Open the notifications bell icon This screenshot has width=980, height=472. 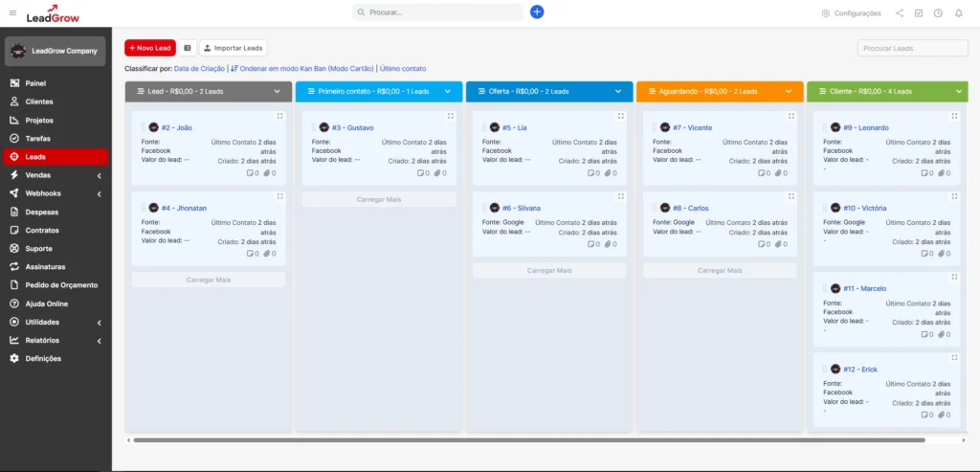(957, 13)
